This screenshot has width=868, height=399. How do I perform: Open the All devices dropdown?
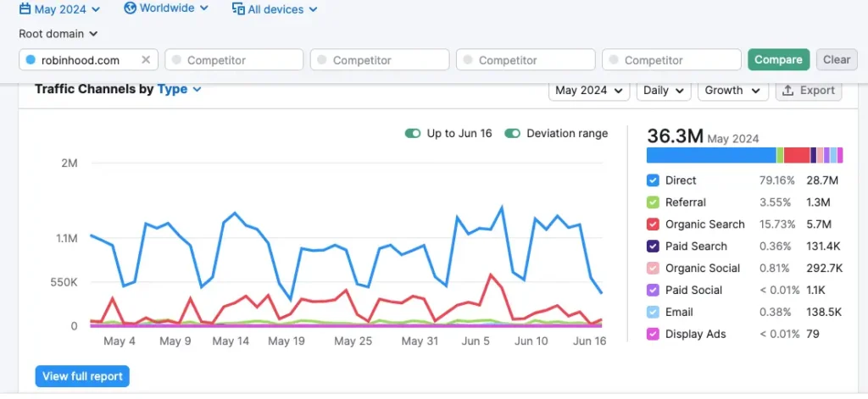pyautogui.click(x=275, y=9)
